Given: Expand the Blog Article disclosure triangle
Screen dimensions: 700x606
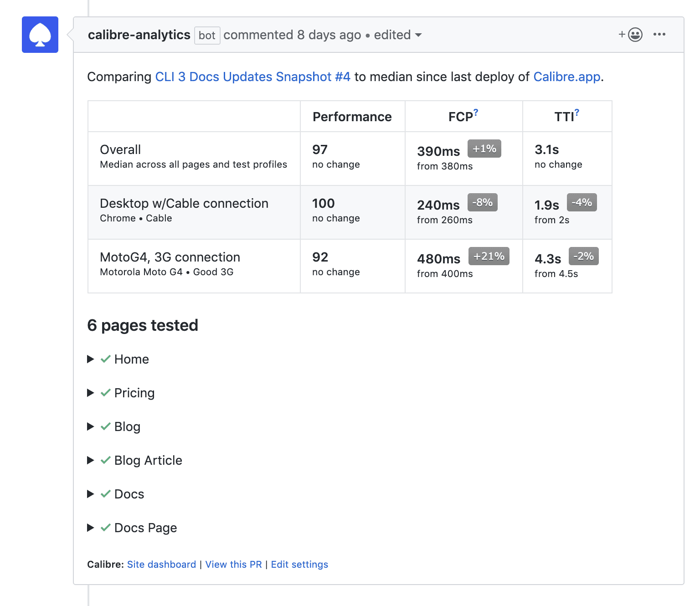Looking at the screenshot, I should tap(90, 460).
